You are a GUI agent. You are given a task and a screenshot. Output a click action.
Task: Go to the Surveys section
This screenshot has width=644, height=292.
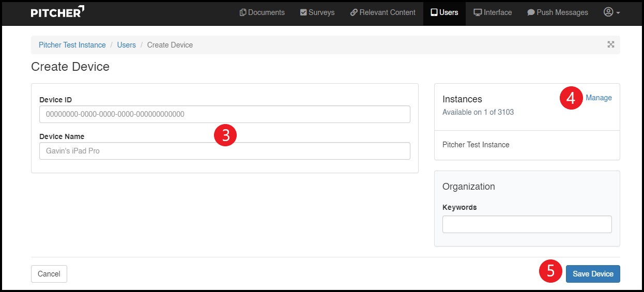coord(317,12)
